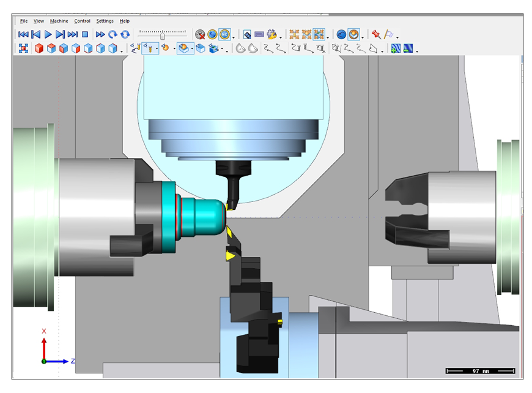Click the 97 mm scale indicator
Viewport: 532px width, 393px height.
pyautogui.click(x=481, y=370)
